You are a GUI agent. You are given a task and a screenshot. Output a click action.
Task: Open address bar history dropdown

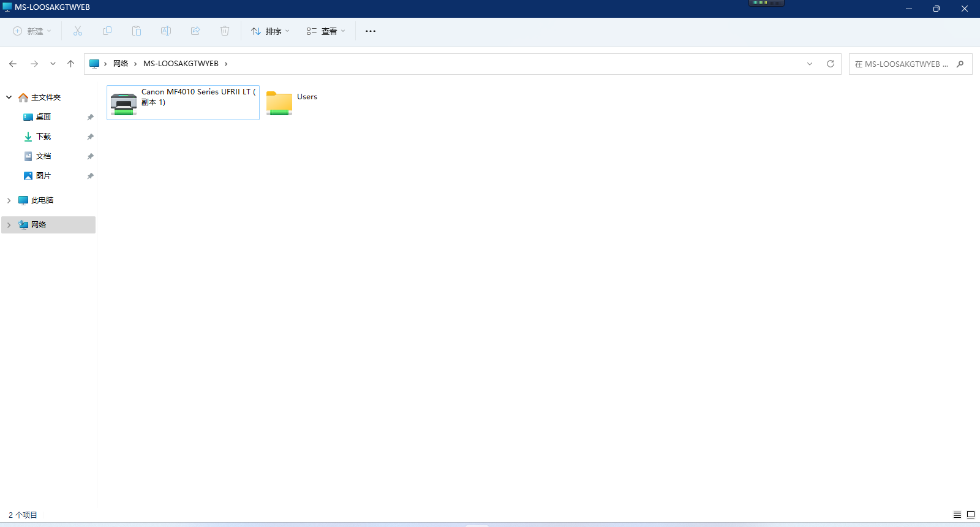point(810,64)
